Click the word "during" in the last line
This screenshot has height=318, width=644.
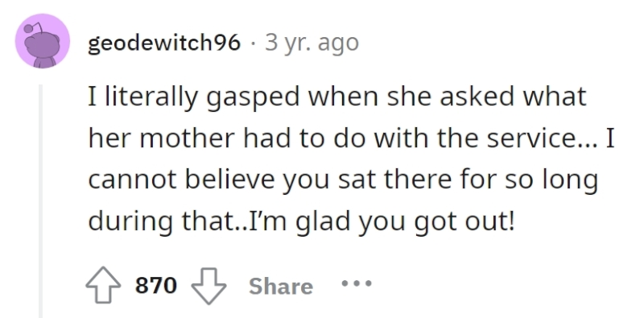131,221
